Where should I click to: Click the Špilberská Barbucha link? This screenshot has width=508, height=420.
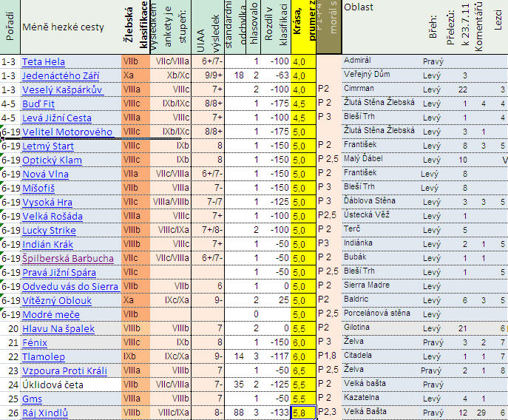click(68, 258)
